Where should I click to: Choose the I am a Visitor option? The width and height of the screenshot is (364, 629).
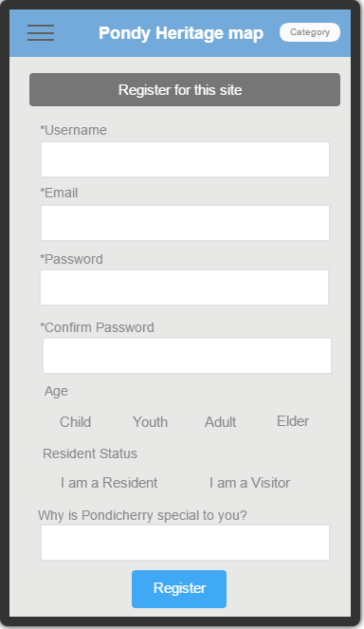point(249,483)
